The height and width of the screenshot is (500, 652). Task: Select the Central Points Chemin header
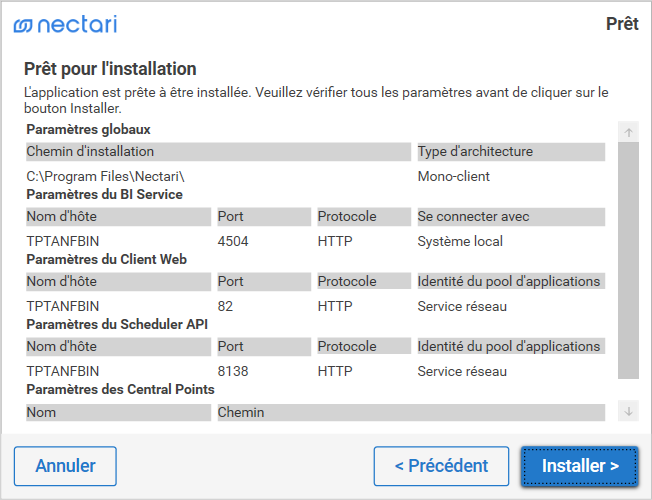[x=240, y=412]
